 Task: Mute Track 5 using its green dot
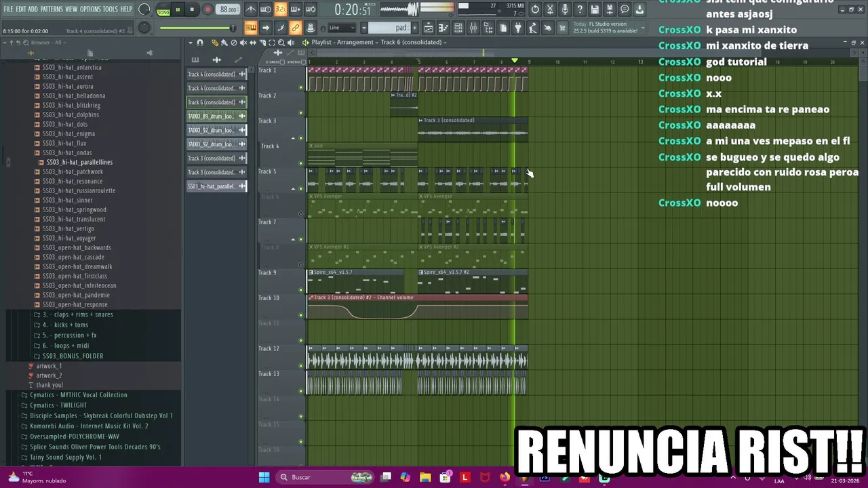[301, 188]
